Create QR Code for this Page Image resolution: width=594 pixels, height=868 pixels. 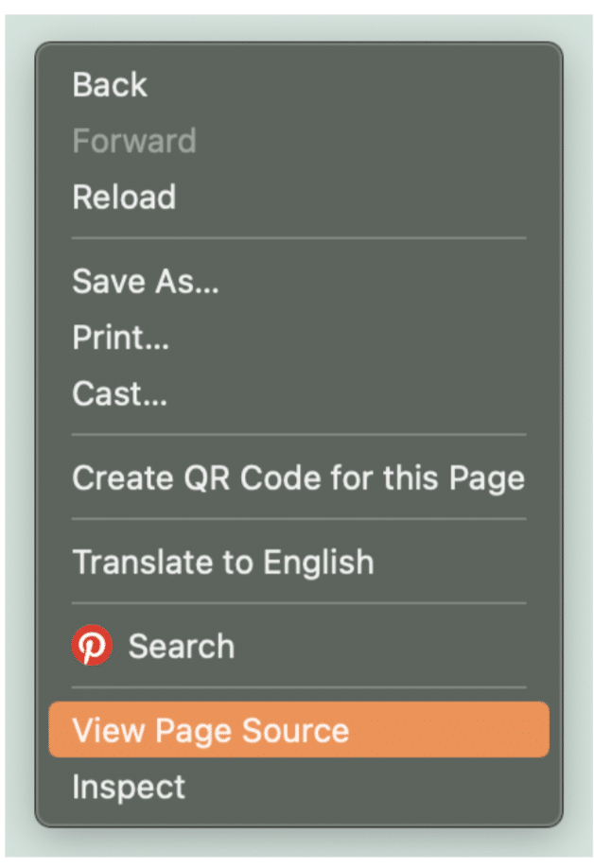(298, 477)
